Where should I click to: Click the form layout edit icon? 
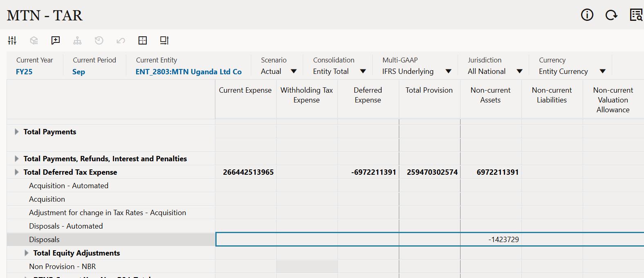pyautogui.click(x=164, y=40)
